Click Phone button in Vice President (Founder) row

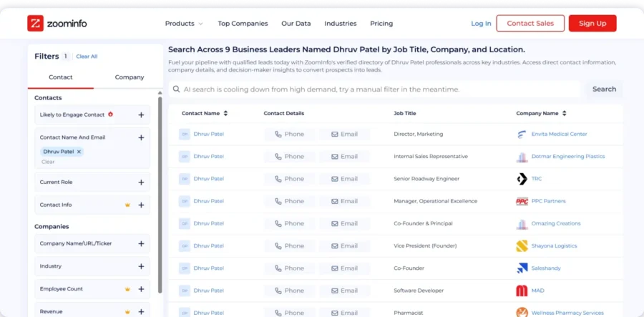[x=290, y=246]
